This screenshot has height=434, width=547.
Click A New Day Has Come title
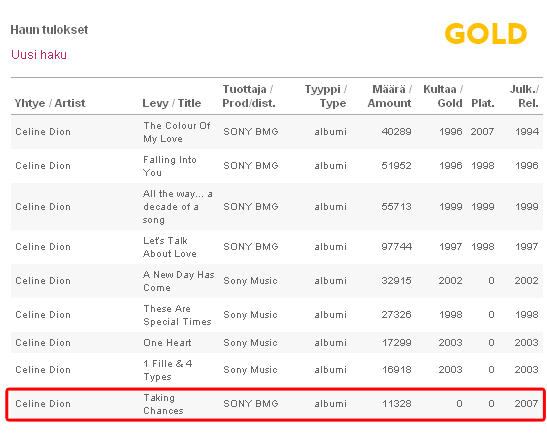(179, 281)
